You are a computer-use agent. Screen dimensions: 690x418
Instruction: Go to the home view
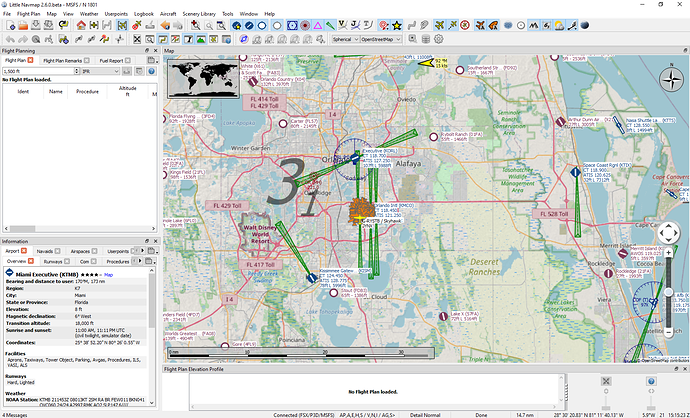coord(81,26)
